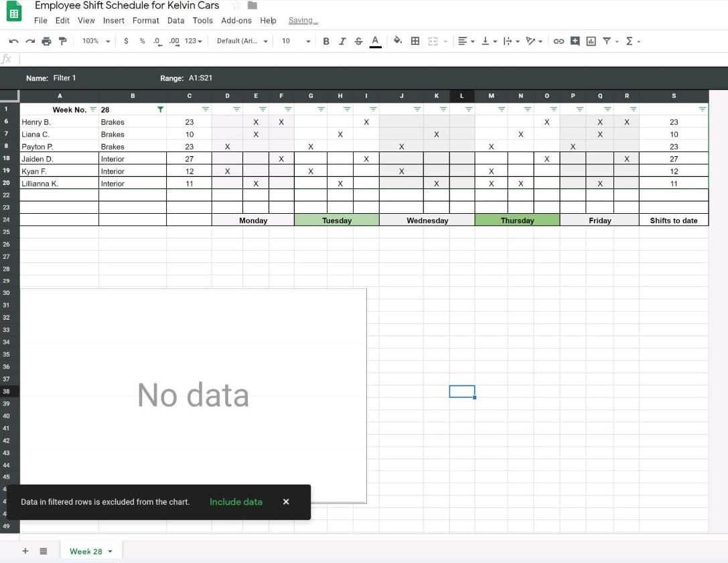Dismiss the filtered rows notification
Viewport: 728px width, 563px height.
coord(286,502)
